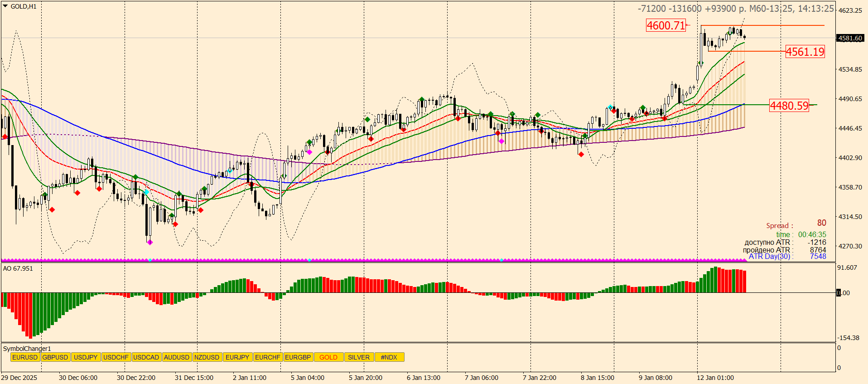Select the 4600.71 price level label

[666, 25]
